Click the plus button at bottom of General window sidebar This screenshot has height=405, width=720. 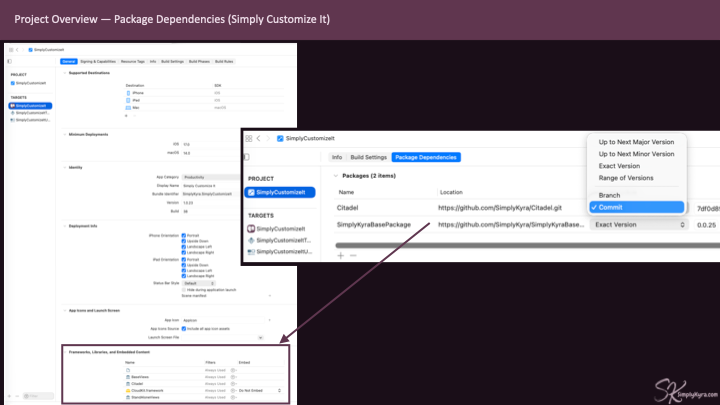tap(9, 396)
